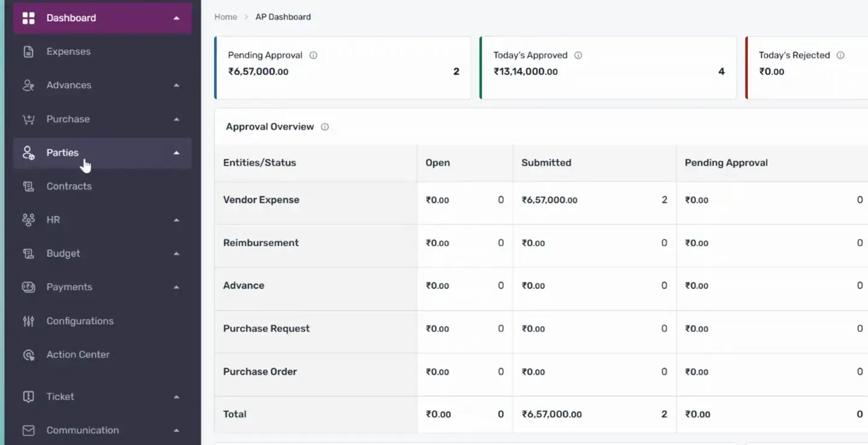This screenshot has height=445, width=868.
Task: Click the Reimbursement row label
Action: pyautogui.click(x=261, y=243)
